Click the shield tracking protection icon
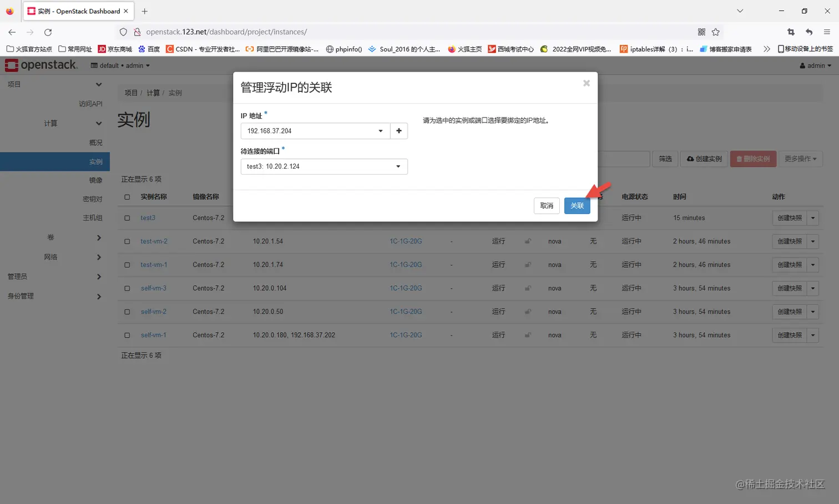Image resolution: width=839 pixels, height=504 pixels. pos(123,32)
